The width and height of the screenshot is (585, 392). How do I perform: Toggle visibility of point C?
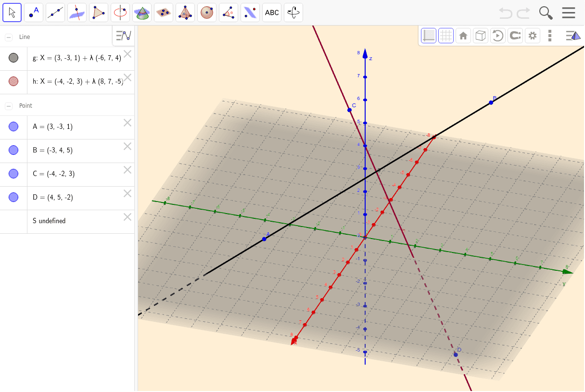tap(13, 174)
